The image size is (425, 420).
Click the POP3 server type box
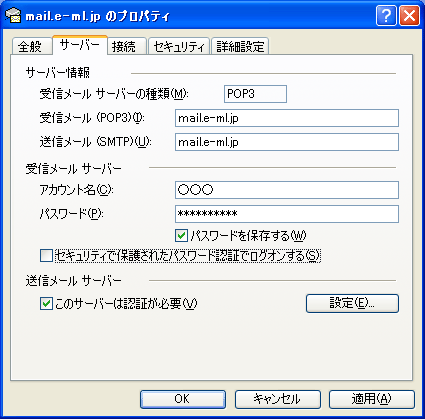pos(255,94)
